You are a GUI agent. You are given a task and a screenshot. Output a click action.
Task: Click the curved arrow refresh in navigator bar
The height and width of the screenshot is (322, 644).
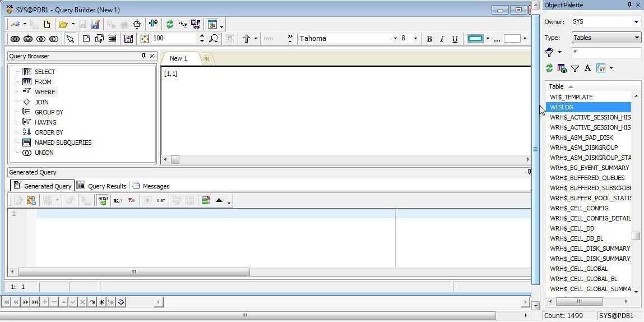point(92,302)
